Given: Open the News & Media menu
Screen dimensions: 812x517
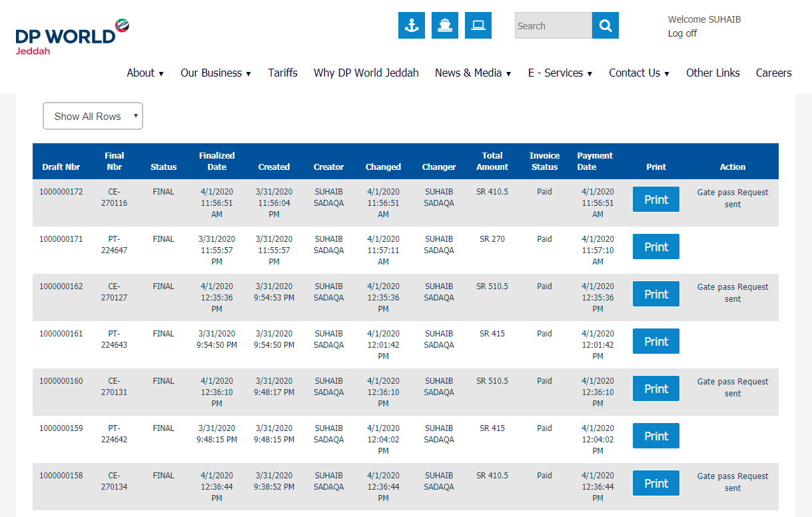Looking at the screenshot, I should point(473,73).
